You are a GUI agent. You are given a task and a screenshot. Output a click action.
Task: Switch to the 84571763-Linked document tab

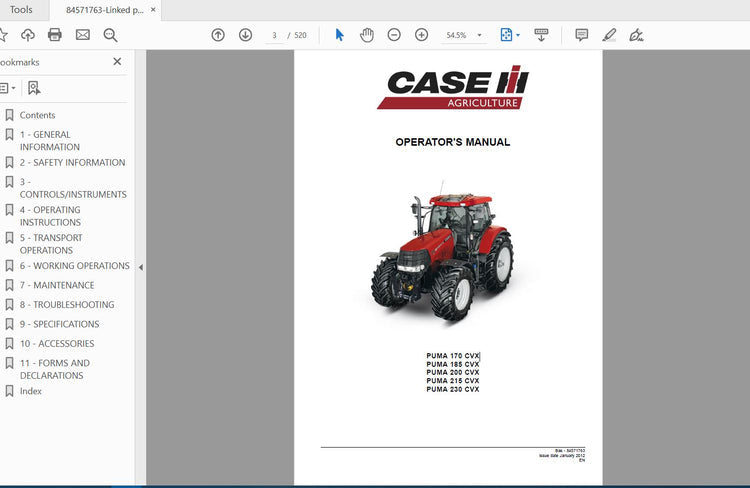[x=105, y=10]
